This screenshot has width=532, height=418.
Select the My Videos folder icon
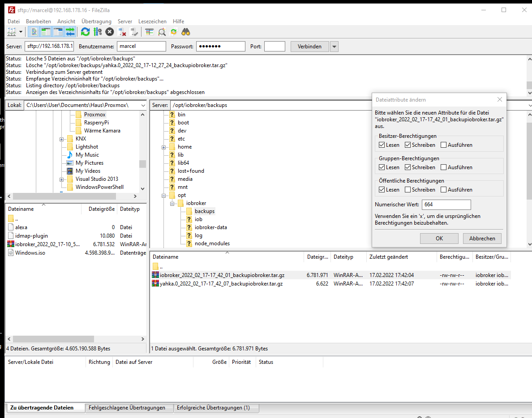[70, 171]
